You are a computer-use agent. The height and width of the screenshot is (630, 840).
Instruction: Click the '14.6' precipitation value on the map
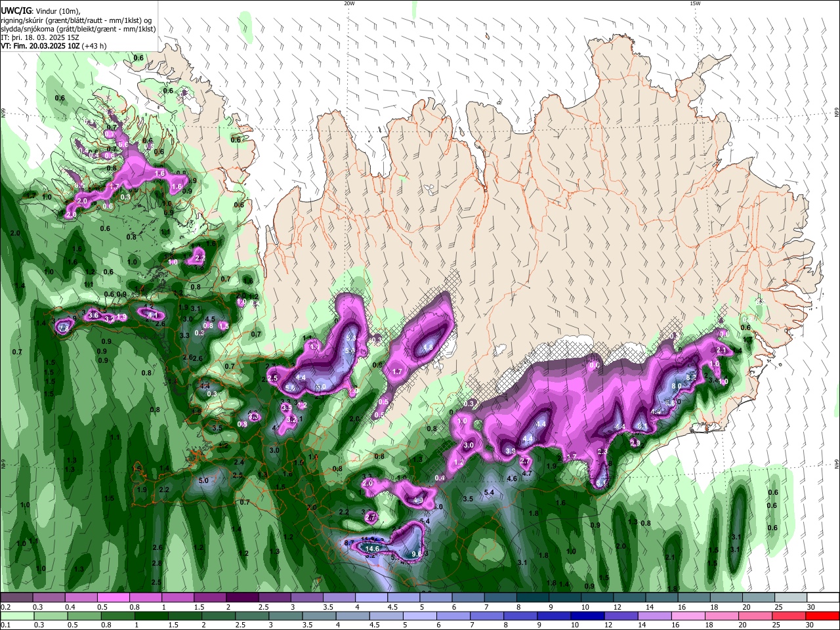click(x=373, y=549)
